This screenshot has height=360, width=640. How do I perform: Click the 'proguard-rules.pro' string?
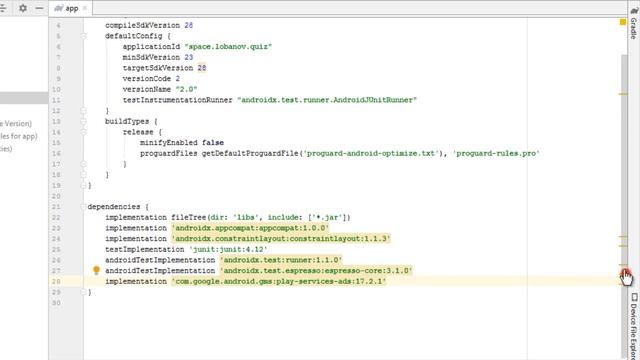[496, 153]
